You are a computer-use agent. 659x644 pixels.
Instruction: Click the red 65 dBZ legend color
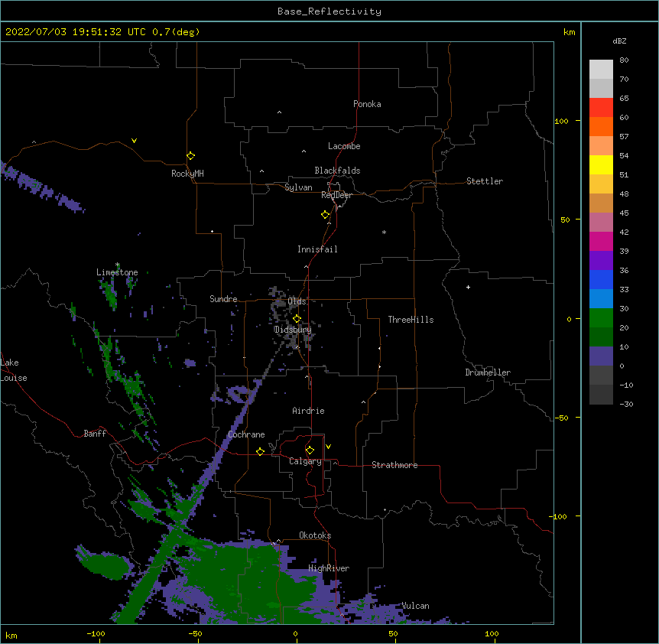[x=601, y=107]
